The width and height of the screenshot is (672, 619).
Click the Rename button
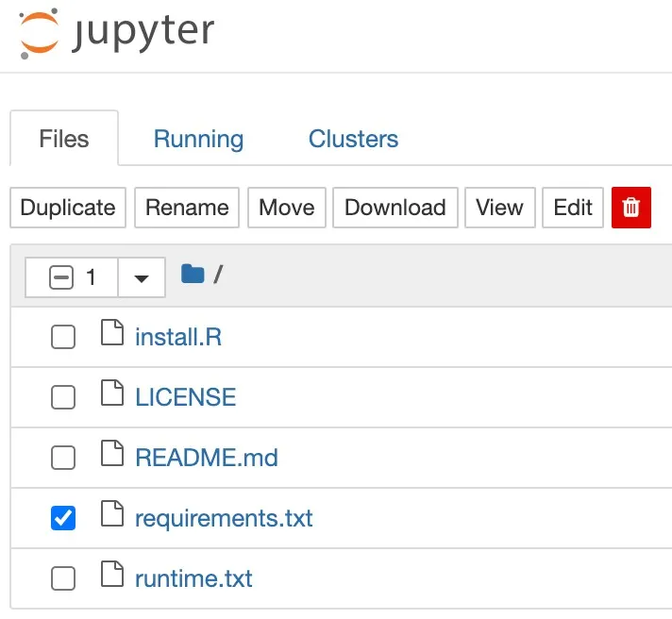[187, 208]
